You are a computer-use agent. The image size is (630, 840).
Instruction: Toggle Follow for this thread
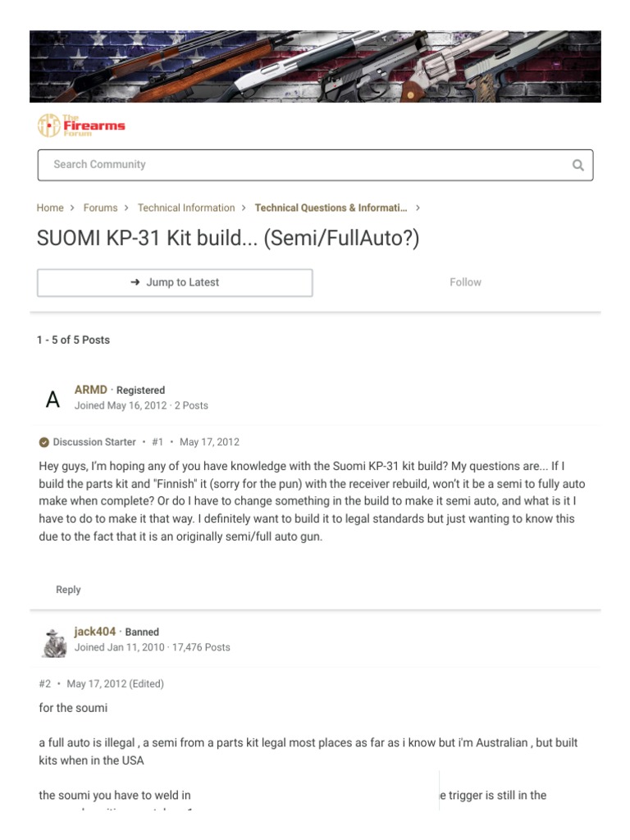pos(465,282)
